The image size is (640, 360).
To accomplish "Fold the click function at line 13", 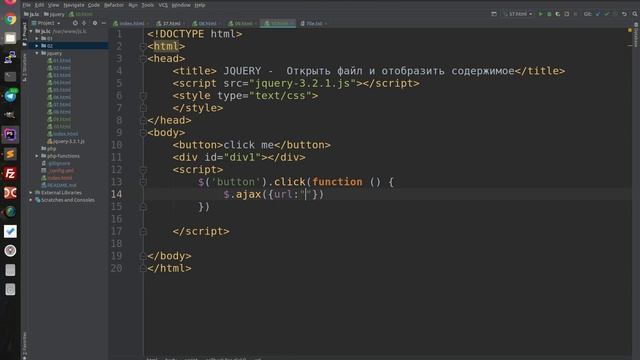I will click(x=143, y=182).
